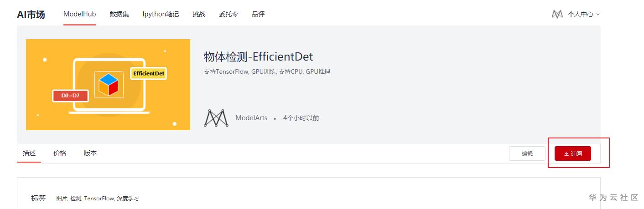Go to the 挑战 section

[199, 14]
